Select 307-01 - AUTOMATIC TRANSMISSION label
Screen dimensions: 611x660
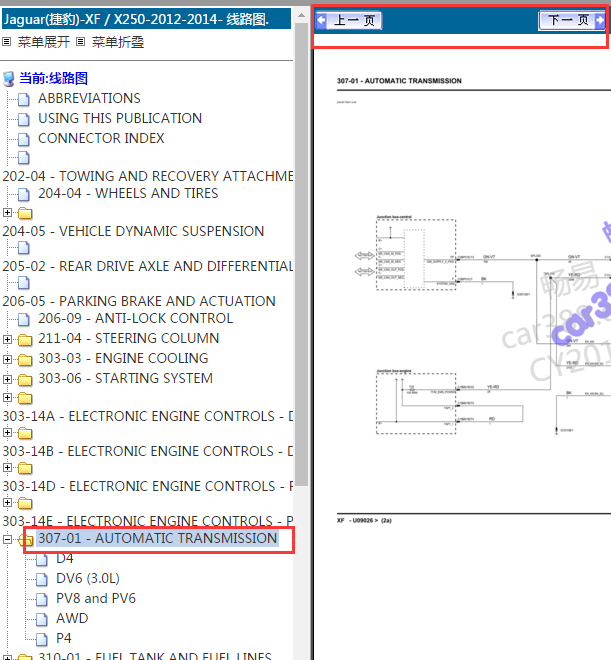tap(157, 538)
